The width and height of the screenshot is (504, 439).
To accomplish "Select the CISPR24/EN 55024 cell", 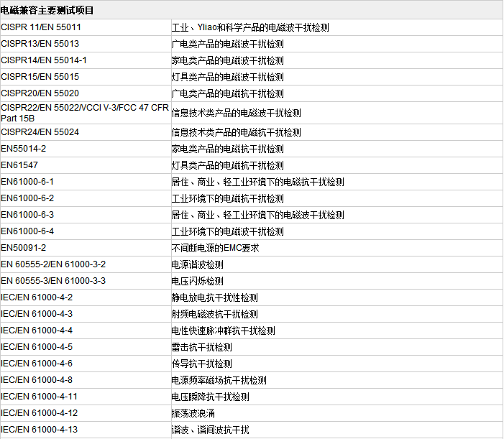I will coord(40,132).
